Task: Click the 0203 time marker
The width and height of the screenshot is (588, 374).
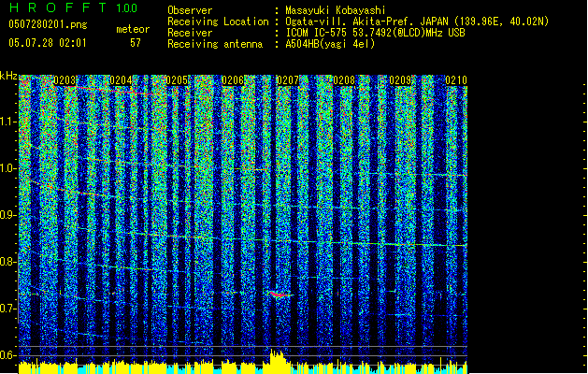Action: 65,80
